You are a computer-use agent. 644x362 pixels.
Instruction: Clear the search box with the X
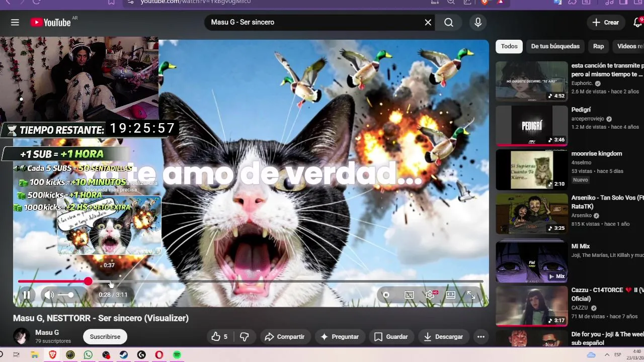428,22
